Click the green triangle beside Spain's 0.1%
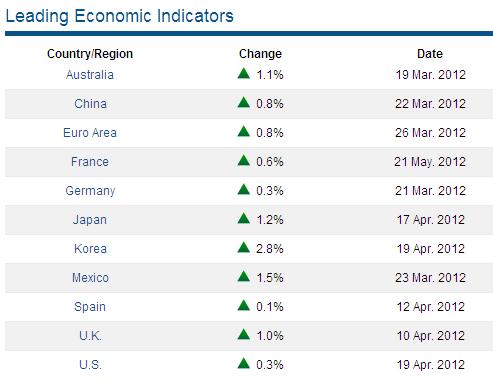 [x=244, y=305]
